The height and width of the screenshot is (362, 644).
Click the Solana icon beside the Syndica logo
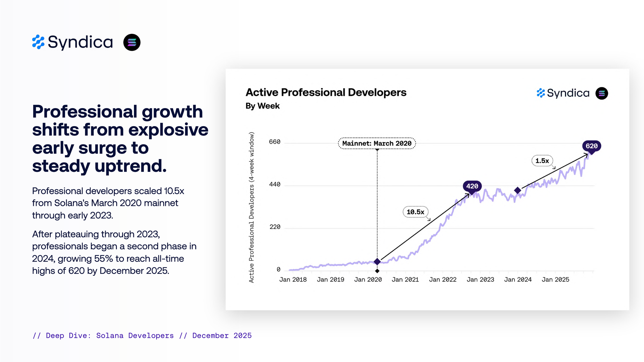tap(132, 42)
